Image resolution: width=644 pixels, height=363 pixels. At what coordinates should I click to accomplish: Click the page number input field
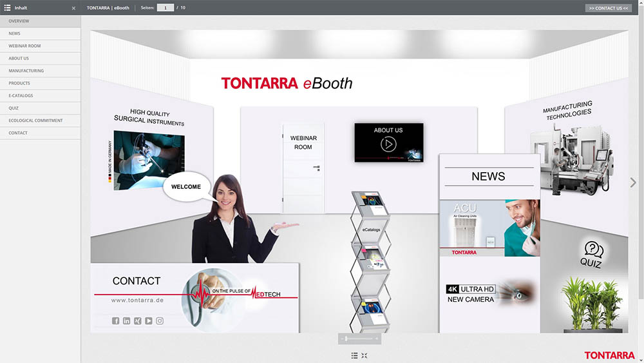[x=166, y=8]
